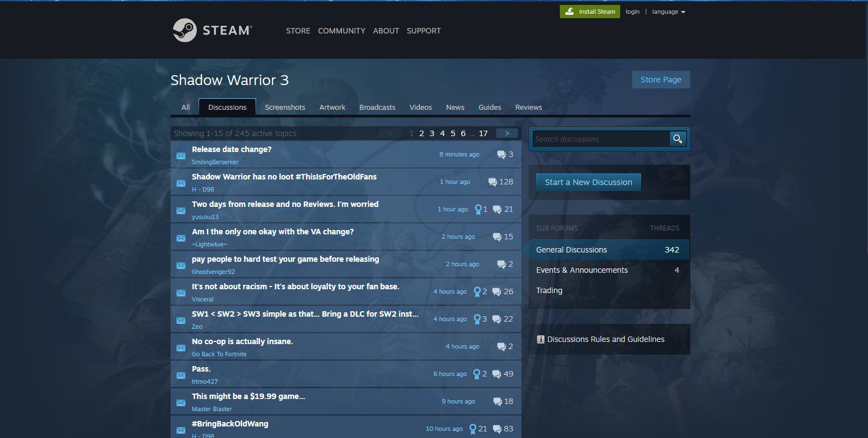Viewport: 868px width, 438px height.
Task: Click the Store Page button
Action: coord(661,80)
